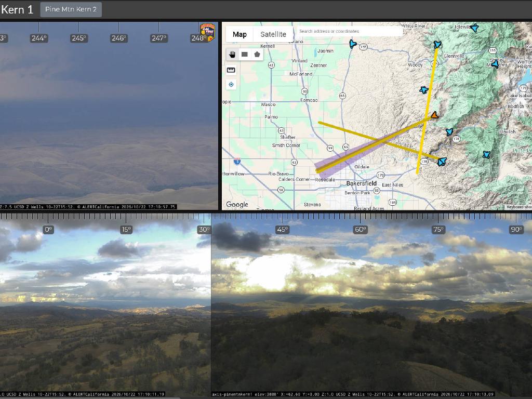The image size is (532, 399).
Task: Click the 30° heading marker
Action: (204, 230)
